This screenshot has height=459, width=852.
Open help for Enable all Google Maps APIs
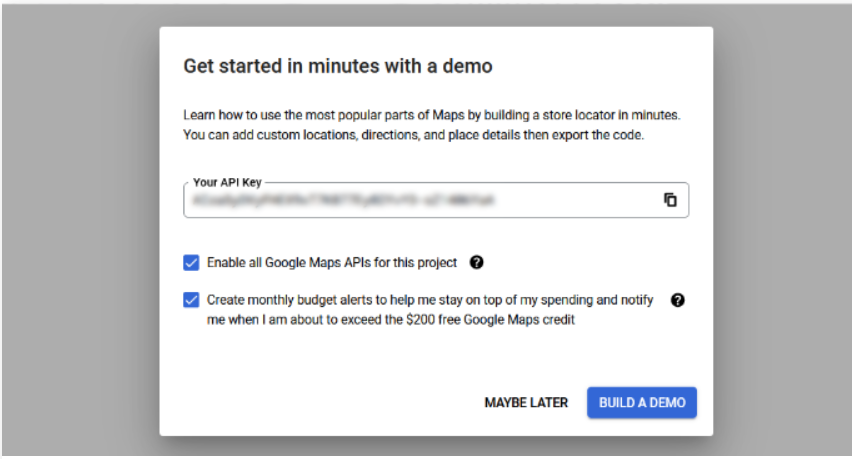pos(476,263)
